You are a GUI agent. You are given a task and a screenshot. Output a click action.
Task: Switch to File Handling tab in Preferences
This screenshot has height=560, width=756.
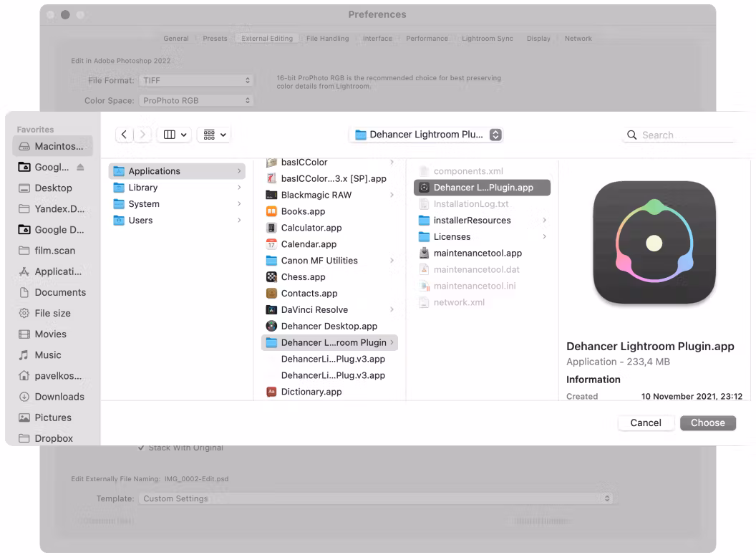tap(327, 39)
